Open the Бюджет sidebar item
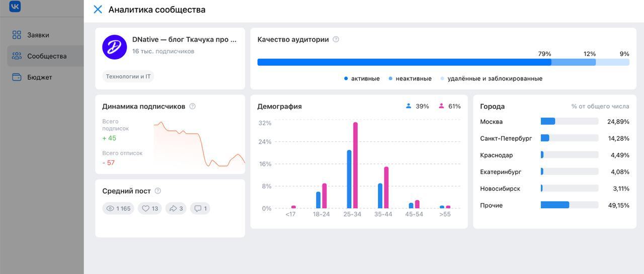 coord(39,77)
